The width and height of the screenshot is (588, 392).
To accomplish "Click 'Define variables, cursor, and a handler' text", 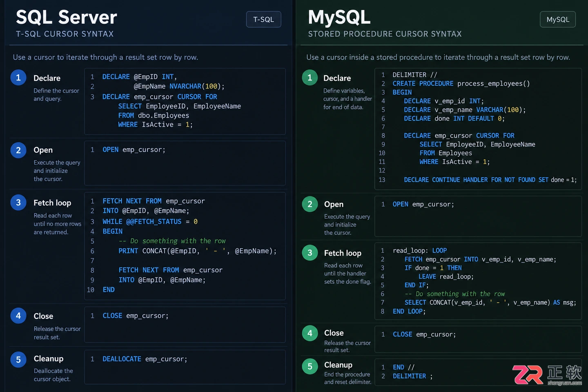I will (347, 95).
